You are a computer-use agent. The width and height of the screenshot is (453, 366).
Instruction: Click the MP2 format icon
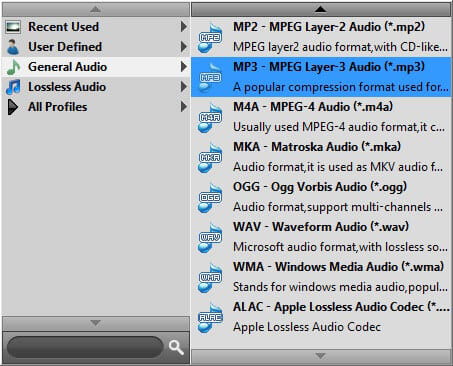click(x=210, y=38)
